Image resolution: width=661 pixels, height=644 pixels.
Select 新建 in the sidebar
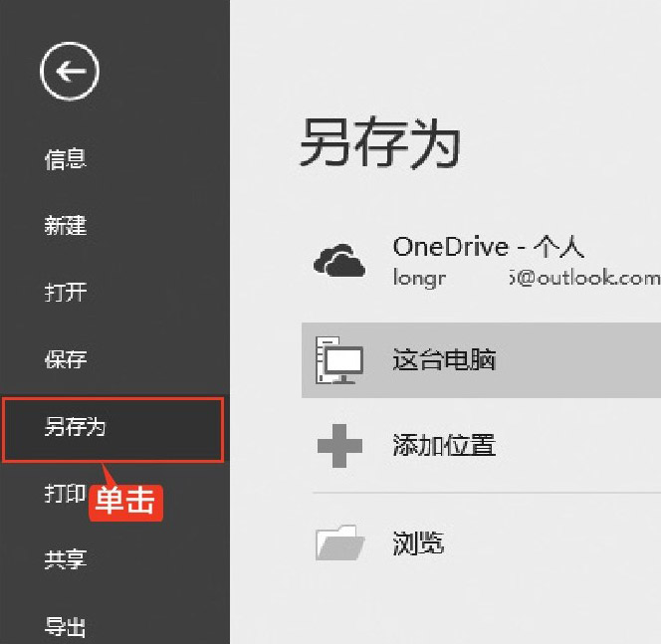coord(66,226)
